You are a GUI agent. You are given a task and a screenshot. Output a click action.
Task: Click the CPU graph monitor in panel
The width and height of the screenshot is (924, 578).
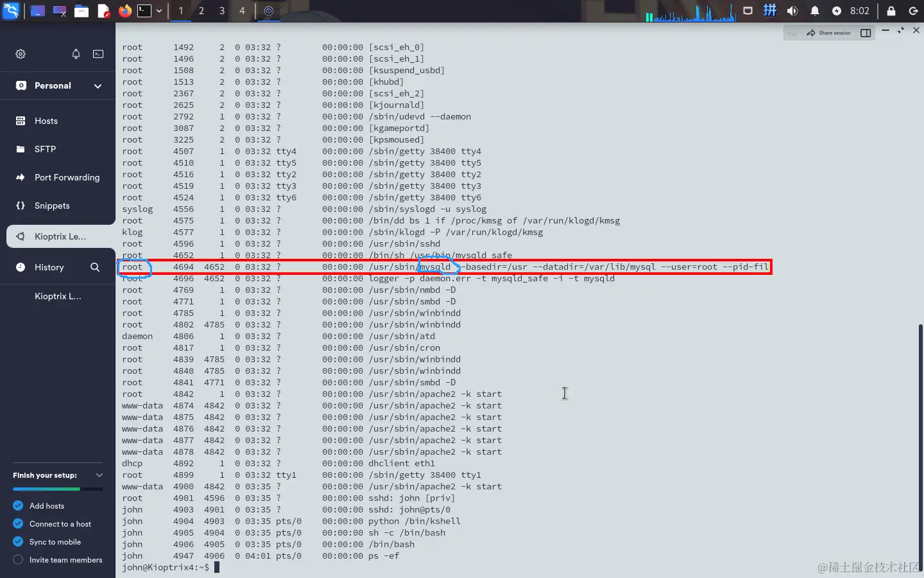pyautogui.click(x=690, y=12)
